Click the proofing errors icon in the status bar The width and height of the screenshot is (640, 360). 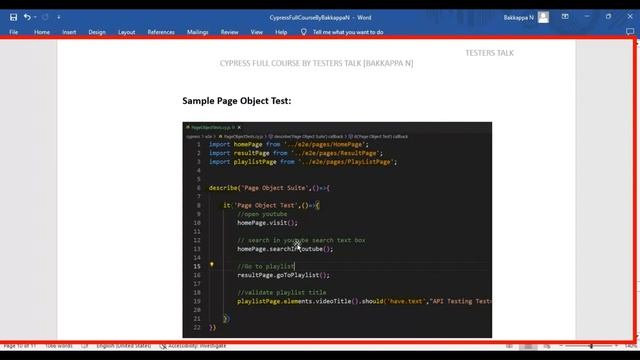pos(84,346)
